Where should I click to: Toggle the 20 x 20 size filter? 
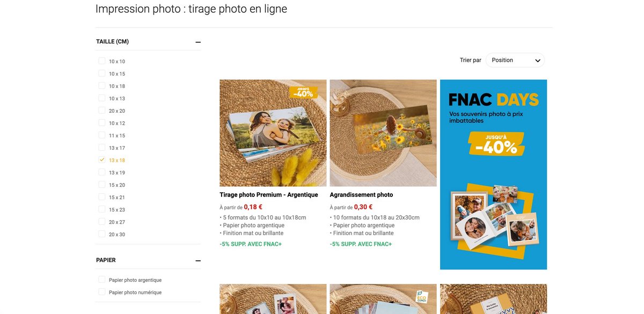click(102, 111)
